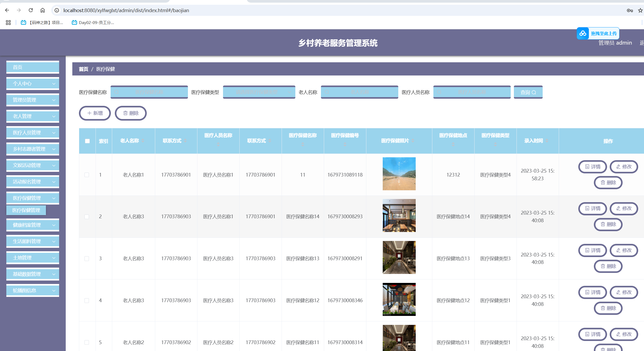This screenshot has width=644, height=351.
Task: Click 修改 for 医疗保健名称11 row
Action: coord(624,334)
